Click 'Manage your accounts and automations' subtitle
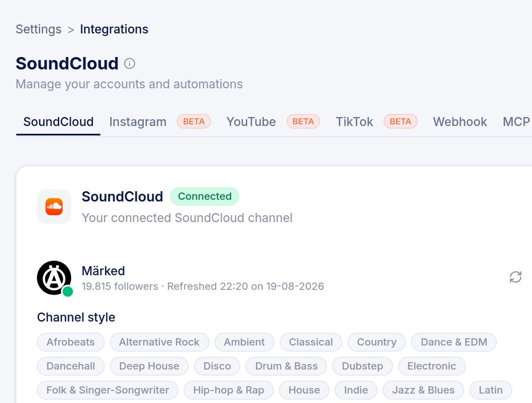Image resolution: width=532 pixels, height=403 pixels. 129,84
